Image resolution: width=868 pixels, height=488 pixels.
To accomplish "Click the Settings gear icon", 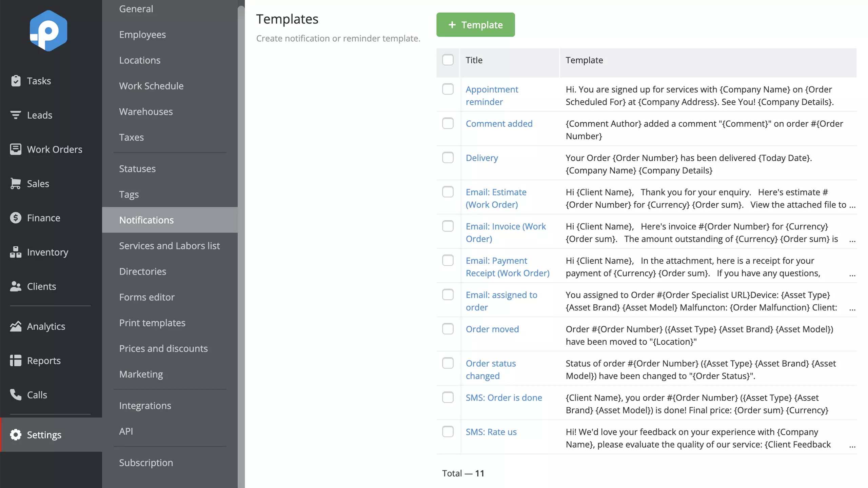I will click(16, 434).
